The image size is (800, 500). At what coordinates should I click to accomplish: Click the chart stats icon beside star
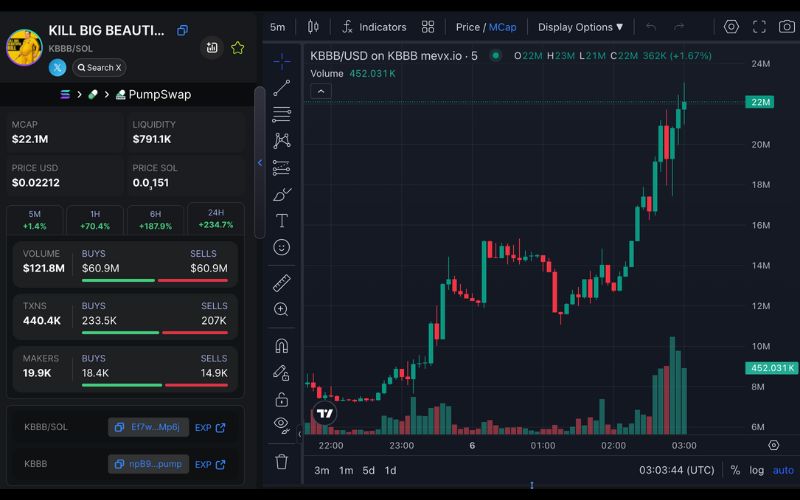pyautogui.click(x=212, y=48)
